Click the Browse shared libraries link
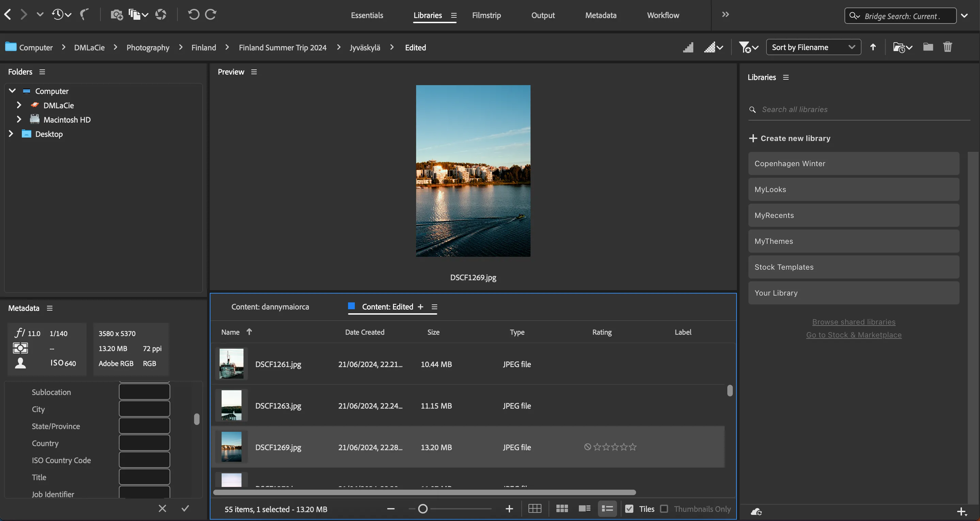The image size is (980, 521). point(854,321)
